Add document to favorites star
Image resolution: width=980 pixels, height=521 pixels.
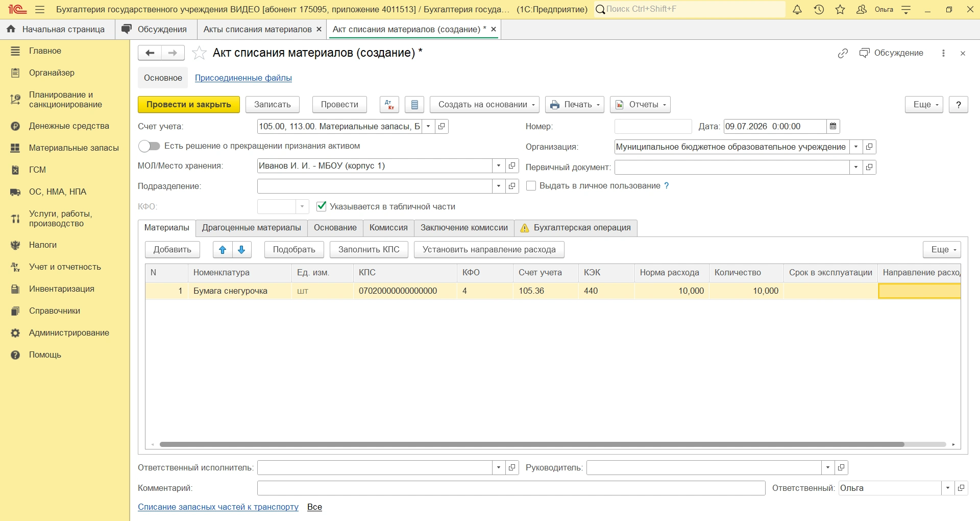199,53
